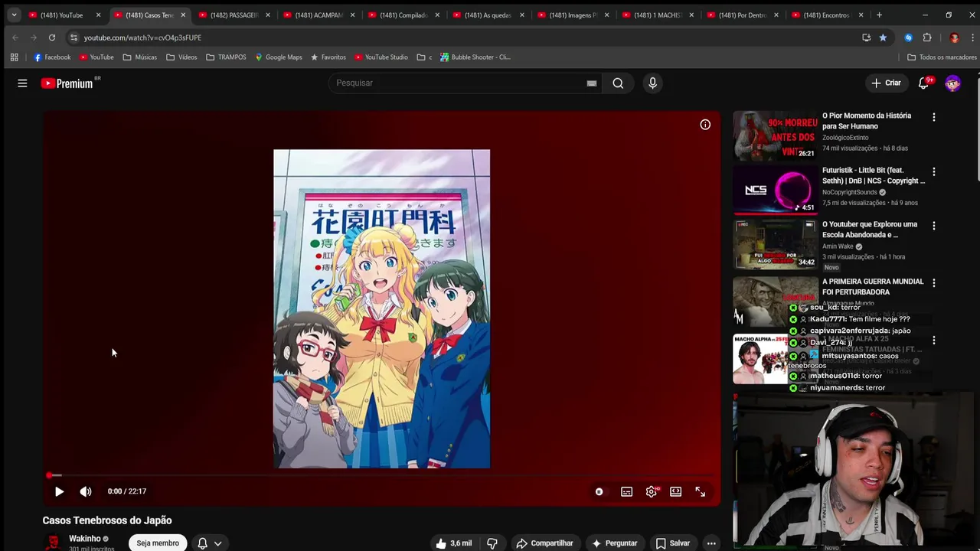Play the video
This screenshot has width=980, height=551.
(x=59, y=491)
